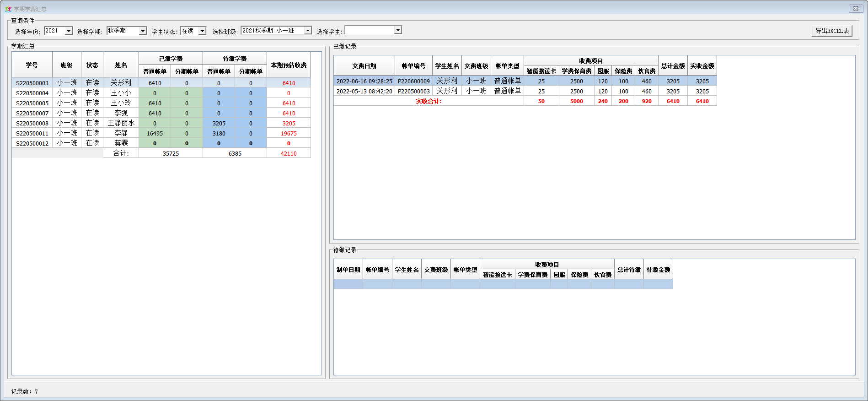
Task: Expand the 选择学期 semester dropdown
Action: [143, 31]
